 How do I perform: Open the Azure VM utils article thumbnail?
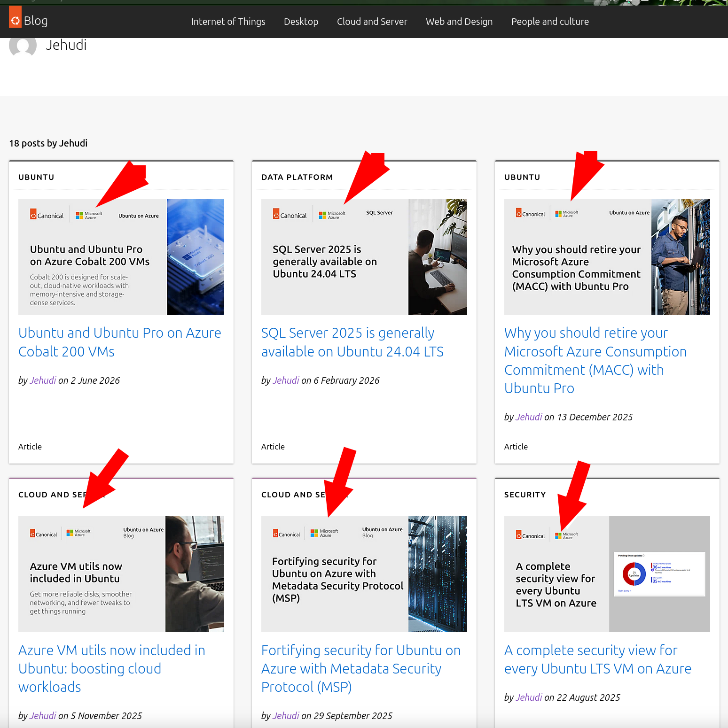click(x=121, y=574)
